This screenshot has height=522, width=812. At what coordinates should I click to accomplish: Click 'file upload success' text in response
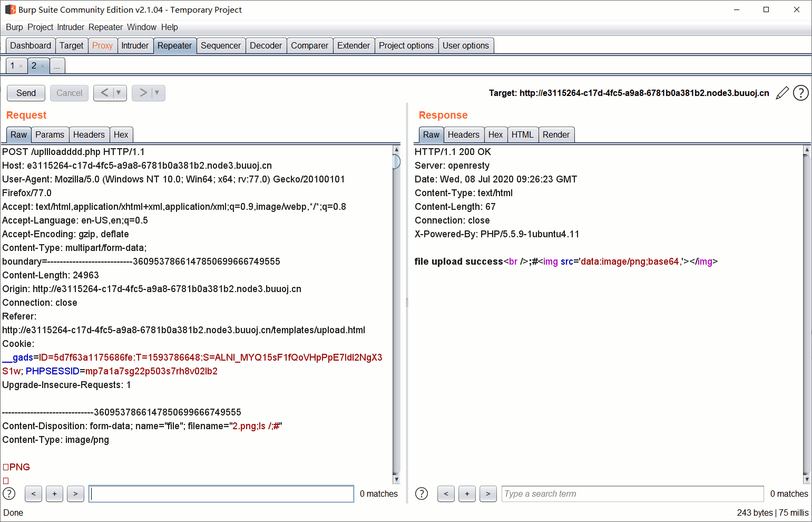[x=459, y=261]
